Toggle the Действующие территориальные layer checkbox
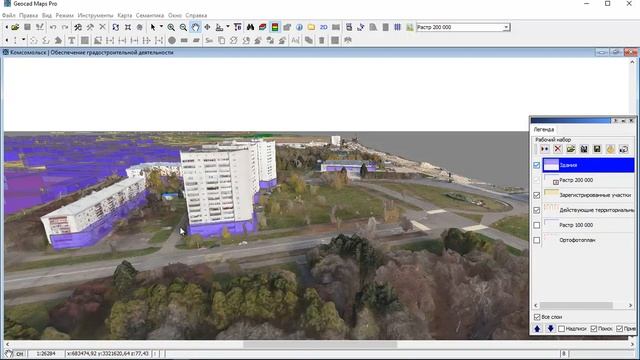640x360 pixels. (536, 211)
